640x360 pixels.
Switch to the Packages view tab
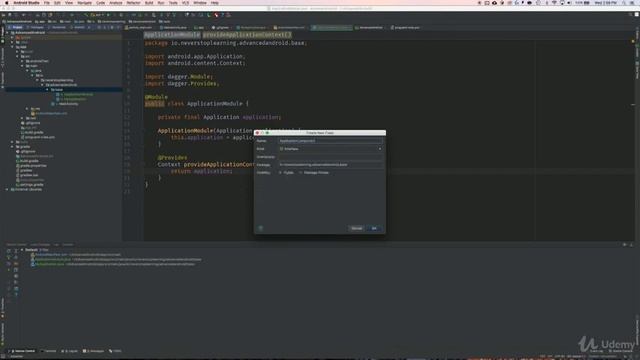36,27
